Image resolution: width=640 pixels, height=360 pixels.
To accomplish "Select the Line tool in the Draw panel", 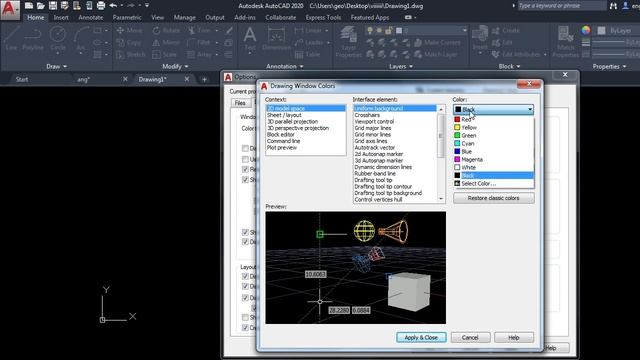I will point(11,39).
